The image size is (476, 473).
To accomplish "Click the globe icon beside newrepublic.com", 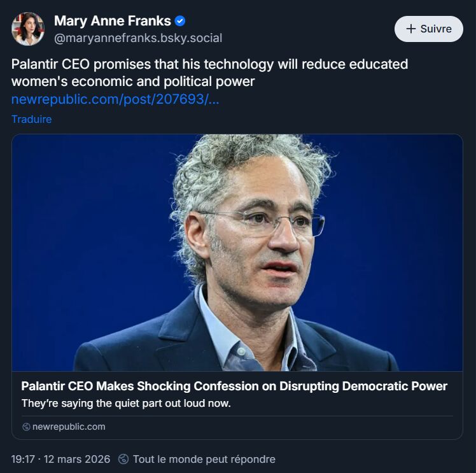I will click(x=26, y=427).
